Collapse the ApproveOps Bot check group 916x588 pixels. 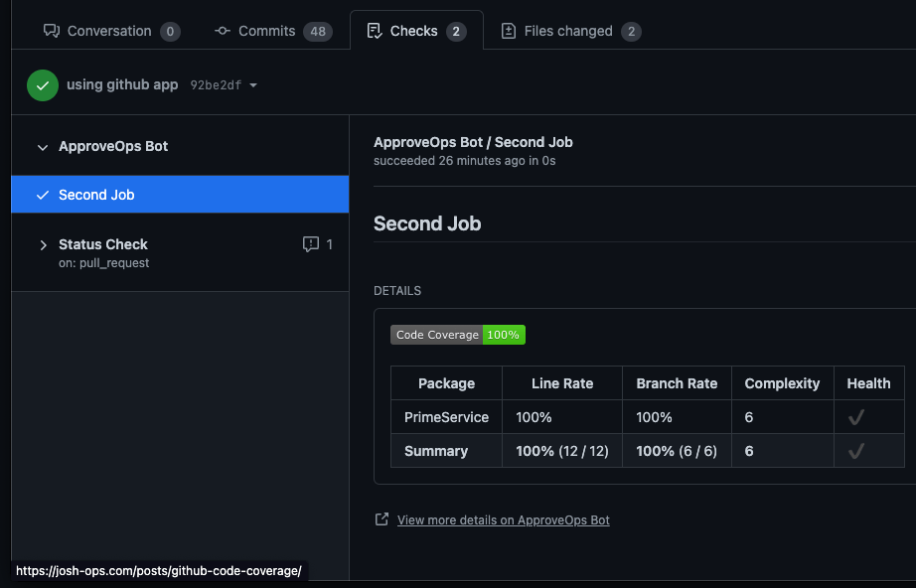[x=42, y=146]
